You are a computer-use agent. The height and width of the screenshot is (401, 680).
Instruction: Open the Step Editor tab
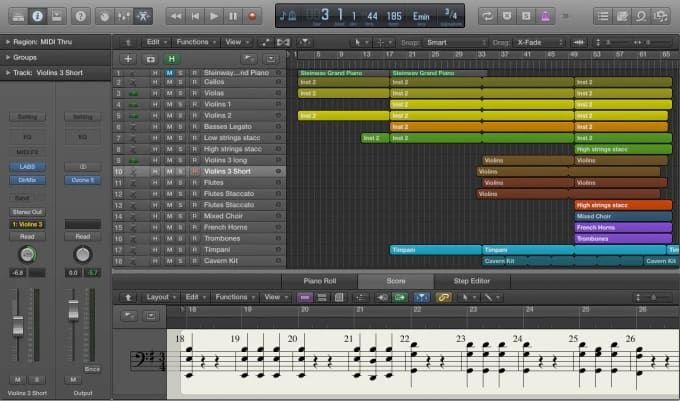click(473, 281)
